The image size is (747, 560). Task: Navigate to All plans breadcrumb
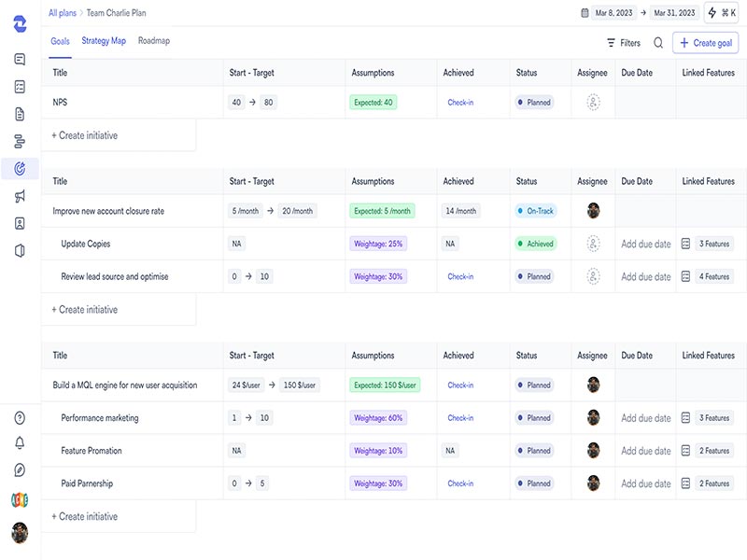click(64, 13)
